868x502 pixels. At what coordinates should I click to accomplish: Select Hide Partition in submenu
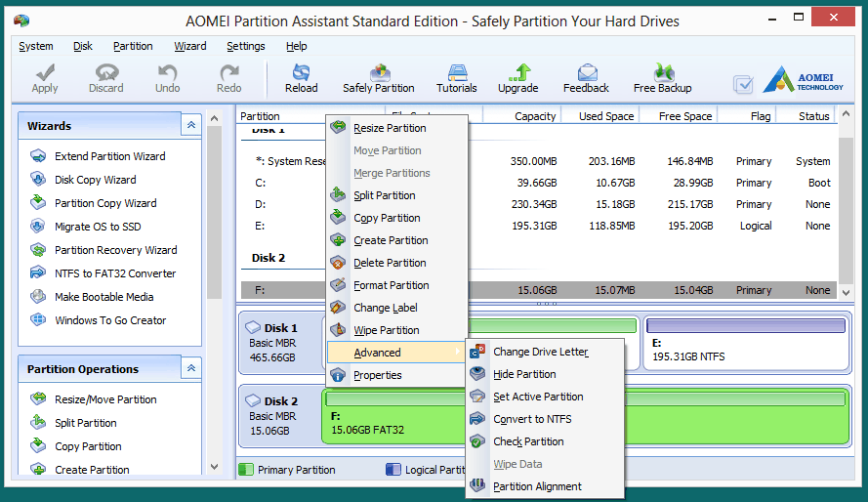[x=545, y=374]
